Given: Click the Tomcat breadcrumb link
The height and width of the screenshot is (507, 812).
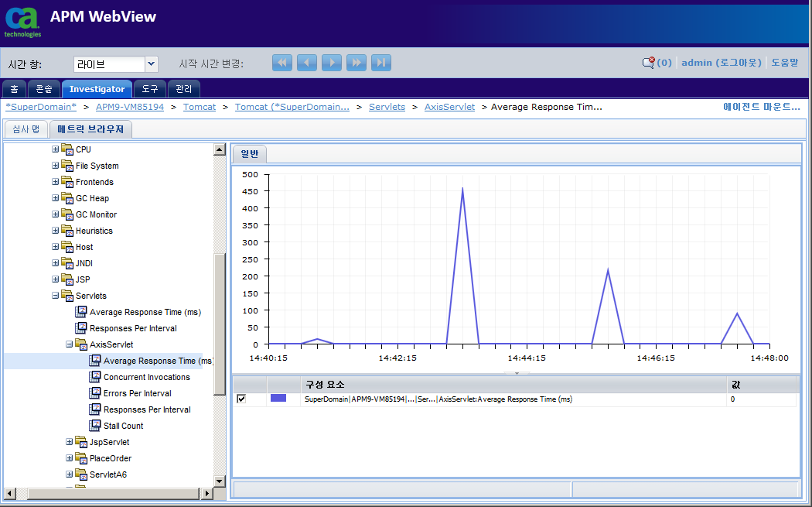Looking at the screenshot, I should click(200, 107).
